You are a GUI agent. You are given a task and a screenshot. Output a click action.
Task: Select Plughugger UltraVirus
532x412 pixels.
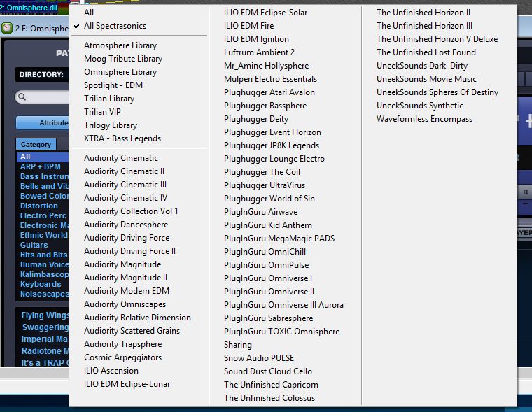tap(265, 185)
